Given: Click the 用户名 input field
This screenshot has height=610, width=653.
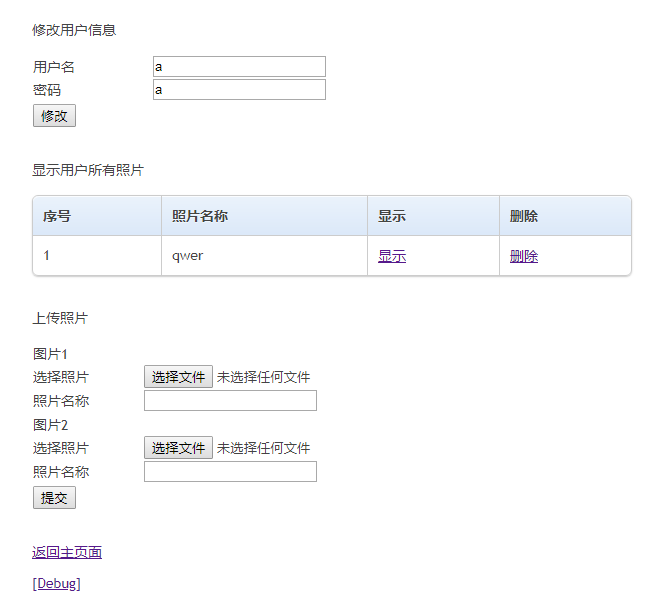Looking at the screenshot, I should 239,67.
